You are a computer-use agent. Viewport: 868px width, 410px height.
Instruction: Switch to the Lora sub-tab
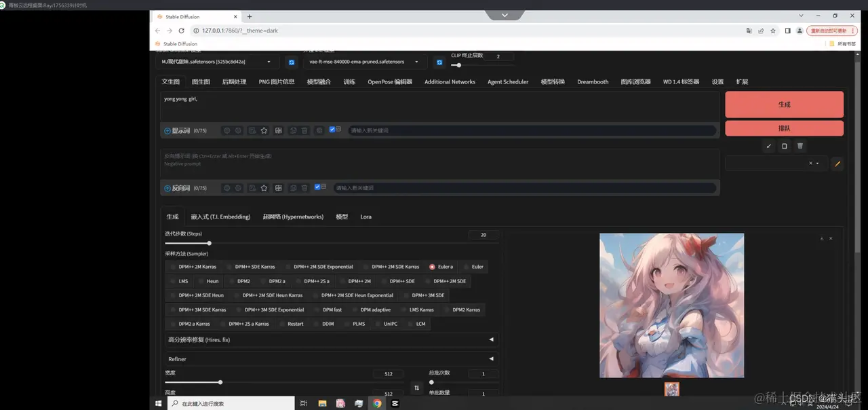366,217
